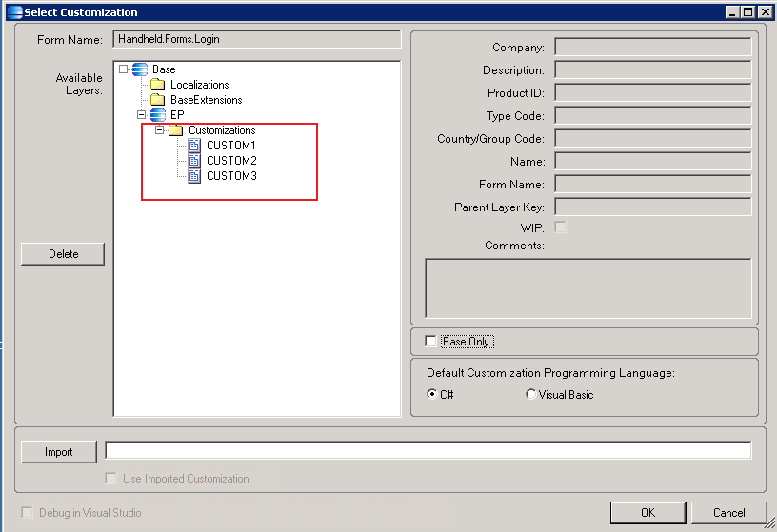Minimize the Select Customization window
Screen dimensions: 777x532
(x=733, y=11)
